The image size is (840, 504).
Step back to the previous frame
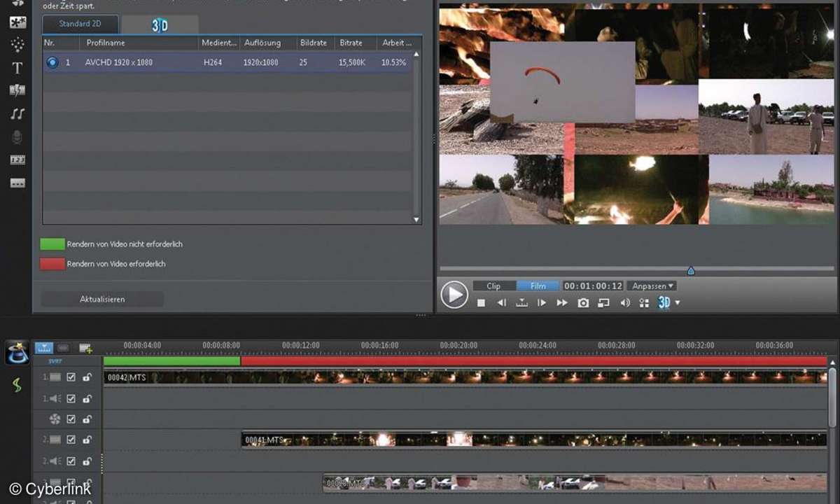pos(501,303)
